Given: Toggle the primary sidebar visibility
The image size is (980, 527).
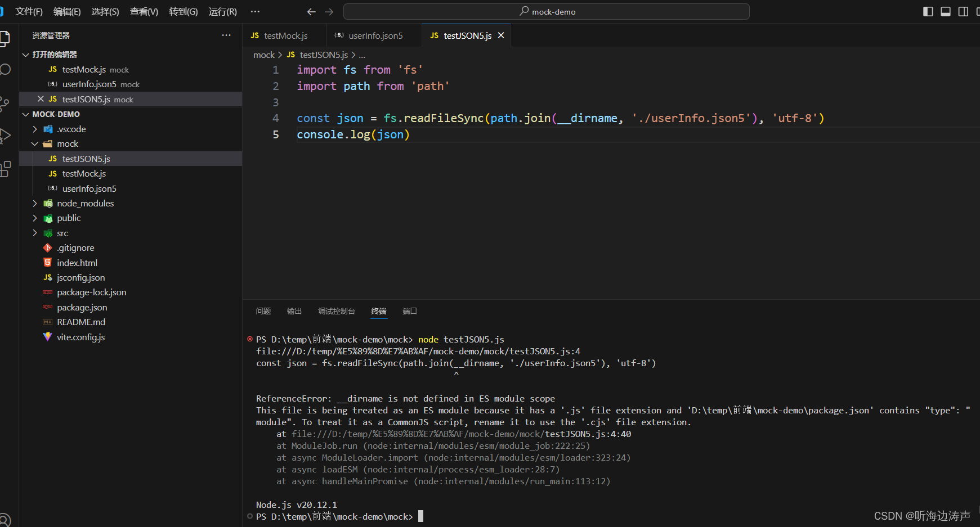Looking at the screenshot, I should (x=928, y=11).
